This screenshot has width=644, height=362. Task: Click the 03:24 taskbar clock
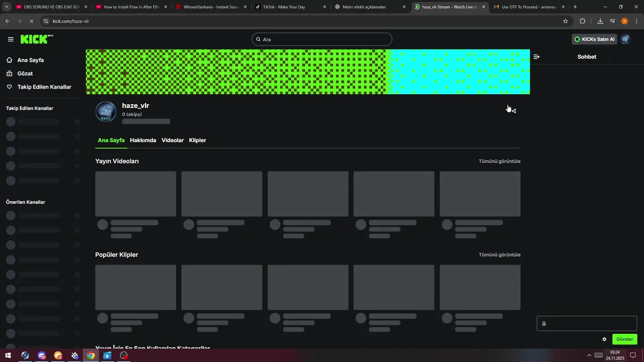(615, 355)
